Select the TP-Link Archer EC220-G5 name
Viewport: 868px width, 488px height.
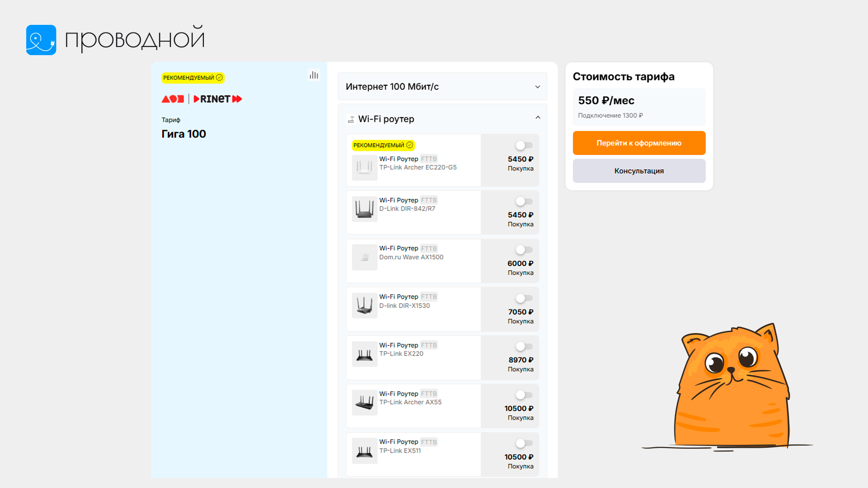point(418,168)
